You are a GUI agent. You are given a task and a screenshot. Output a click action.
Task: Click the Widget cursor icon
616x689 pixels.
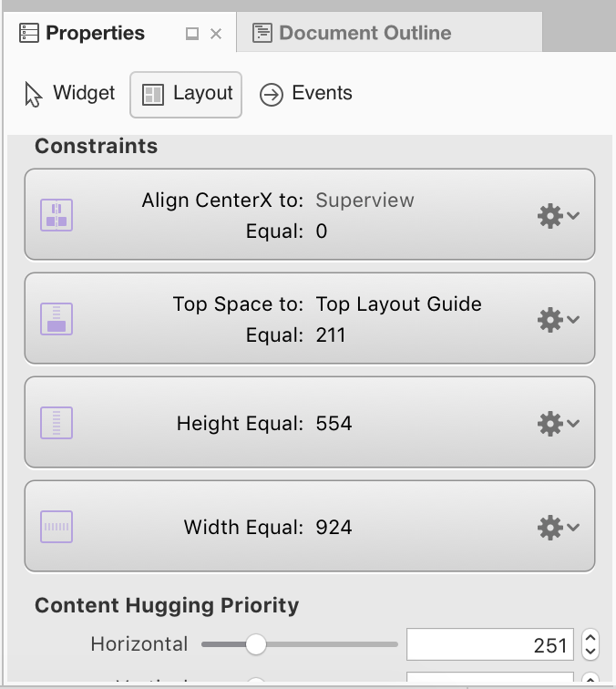33,94
